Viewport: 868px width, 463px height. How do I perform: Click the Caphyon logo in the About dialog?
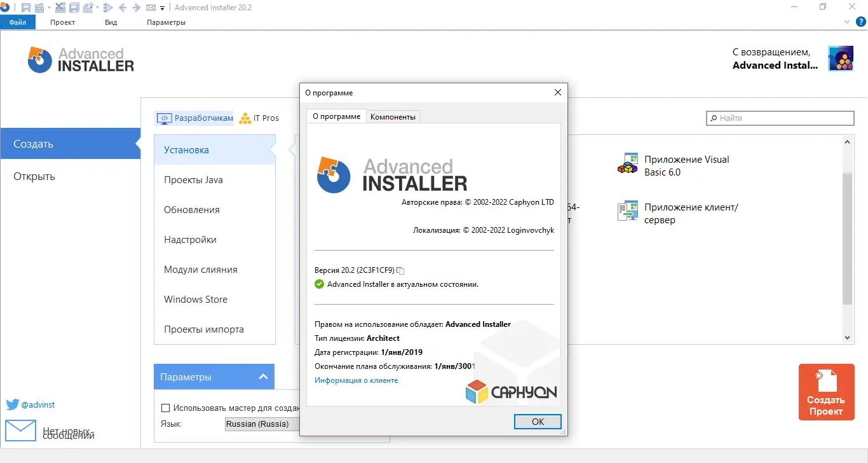(511, 392)
